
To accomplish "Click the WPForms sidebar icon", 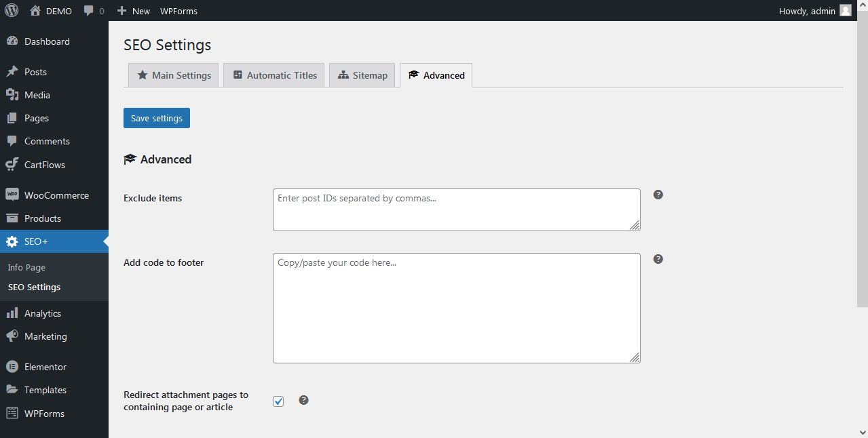I will (12, 413).
